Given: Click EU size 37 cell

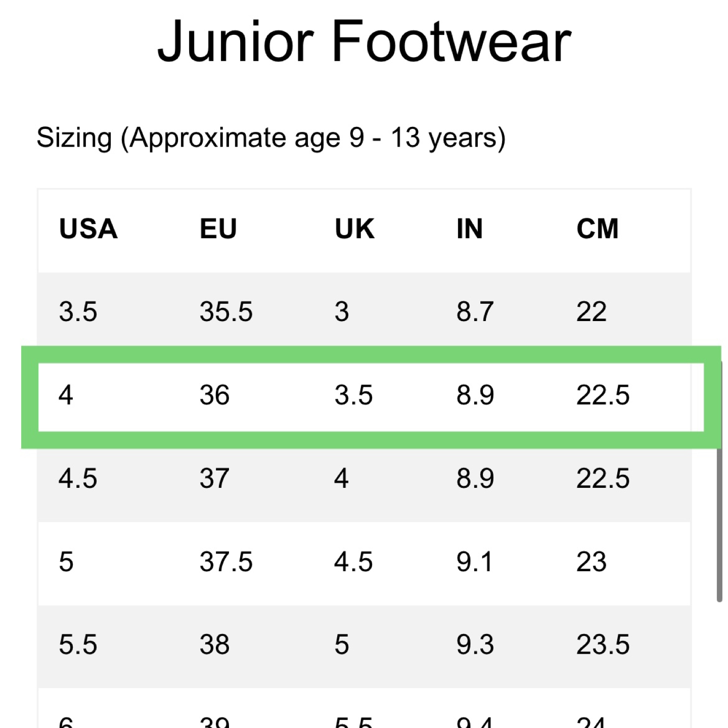Looking at the screenshot, I should pos(214,478).
